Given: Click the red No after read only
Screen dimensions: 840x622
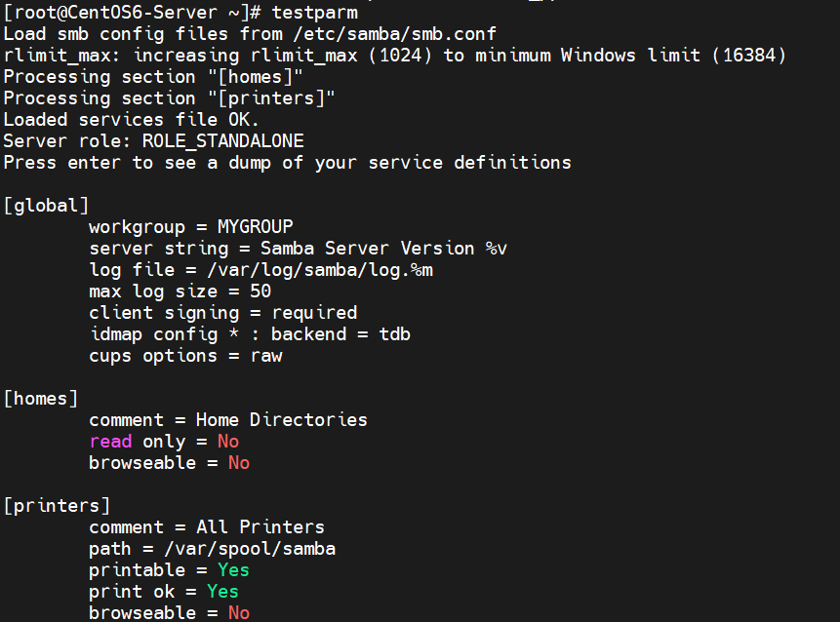Looking at the screenshot, I should (x=228, y=442).
